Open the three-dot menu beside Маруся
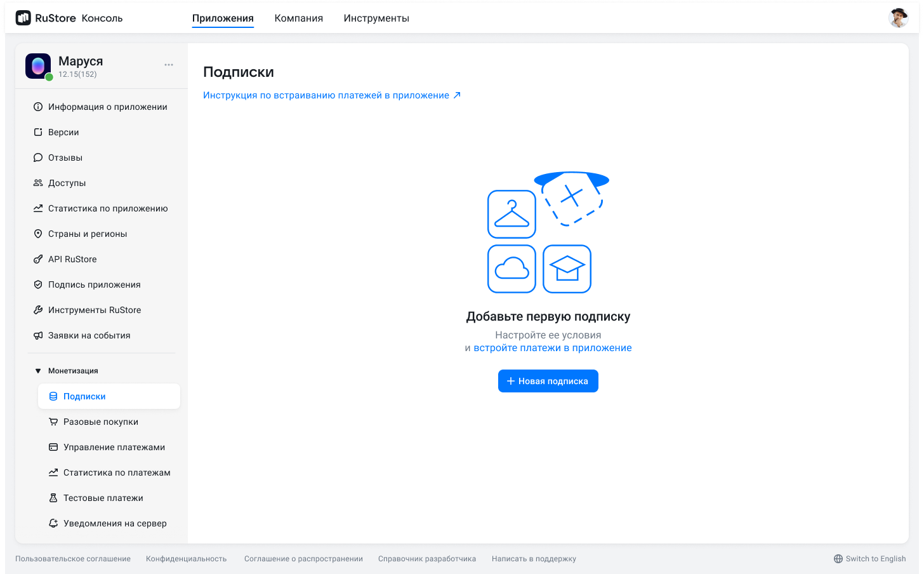This screenshot has width=924, height=574. [x=168, y=64]
